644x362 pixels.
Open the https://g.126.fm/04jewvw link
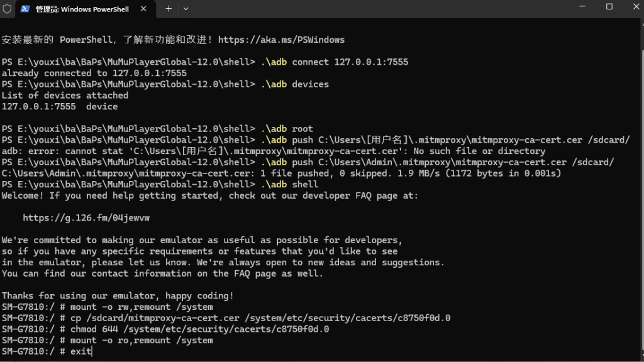[x=86, y=218]
